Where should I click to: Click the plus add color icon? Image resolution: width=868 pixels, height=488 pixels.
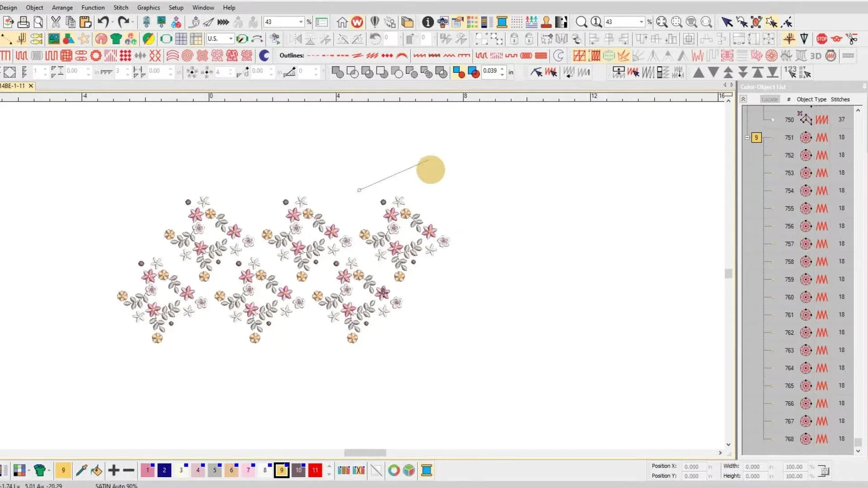(114, 470)
